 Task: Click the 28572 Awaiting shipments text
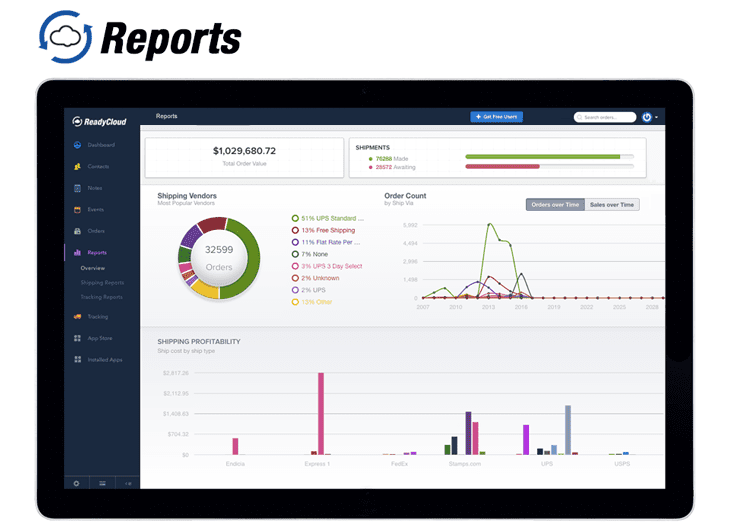(x=395, y=167)
